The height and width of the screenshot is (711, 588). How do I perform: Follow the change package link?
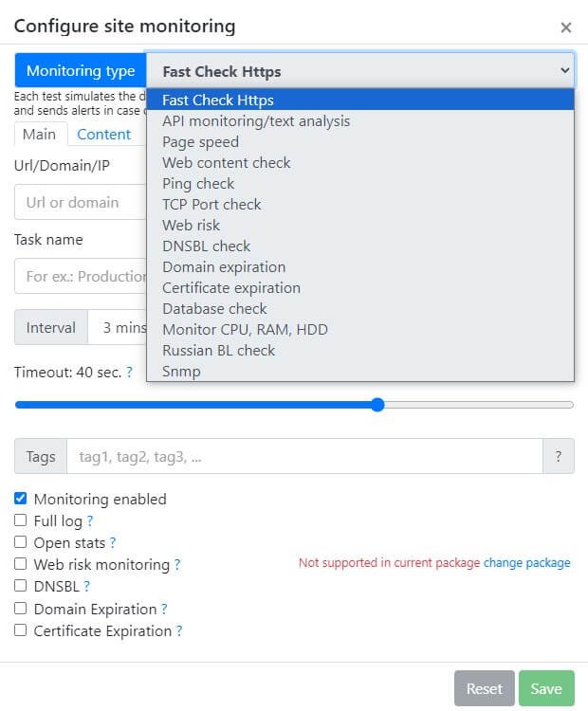526,563
